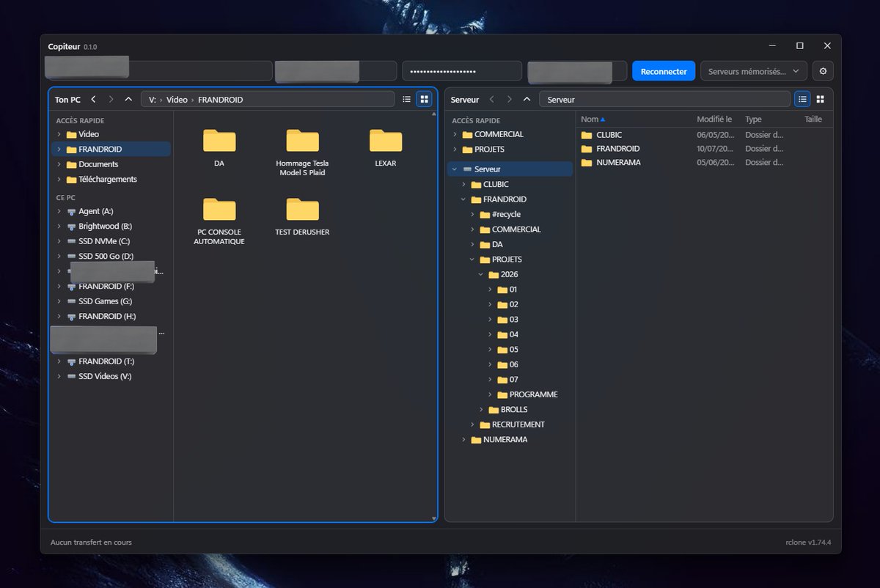The width and height of the screenshot is (880, 588).
Task: Collapse the PROJETS folder under FRANDROID
Action: click(x=473, y=260)
